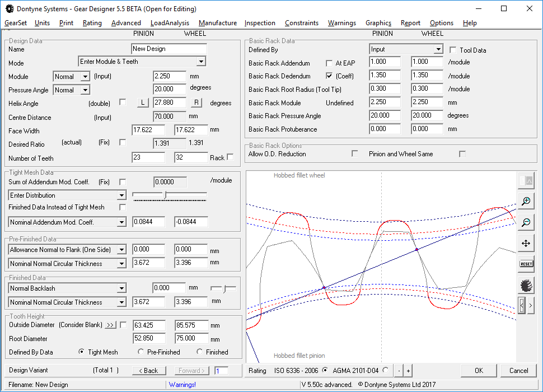The image size is (543, 392).
Task: Tick the At EAP checkbox
Action: click(329, 63)
